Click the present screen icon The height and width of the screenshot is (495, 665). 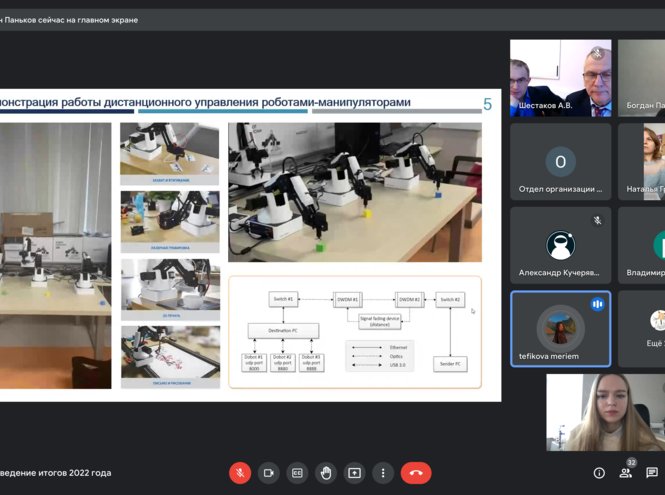354,473
